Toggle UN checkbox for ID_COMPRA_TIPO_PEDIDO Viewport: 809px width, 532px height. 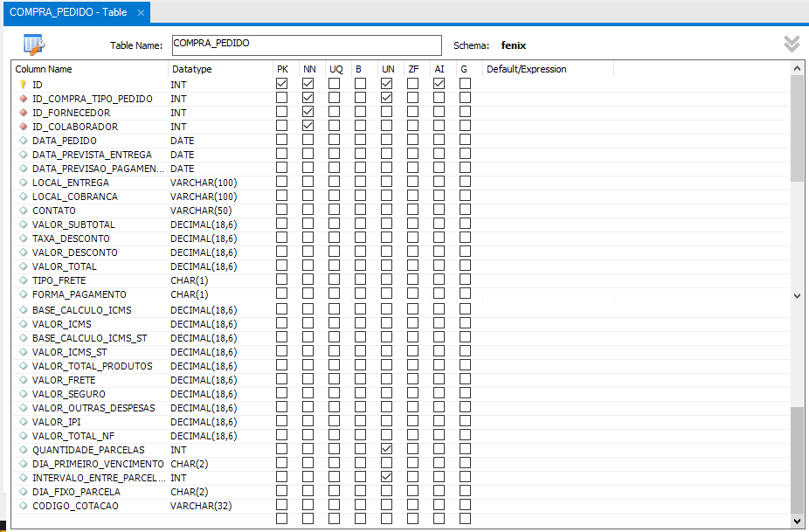point(386,97)
